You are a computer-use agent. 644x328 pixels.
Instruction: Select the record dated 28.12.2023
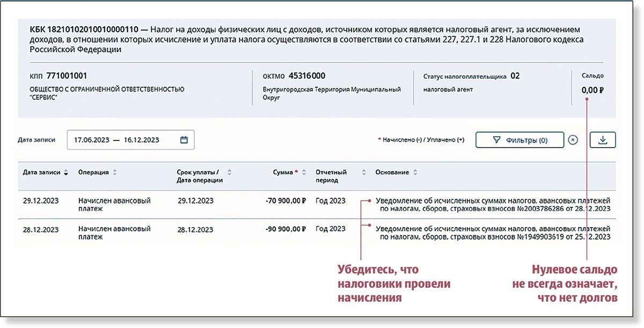click(41, 229)
